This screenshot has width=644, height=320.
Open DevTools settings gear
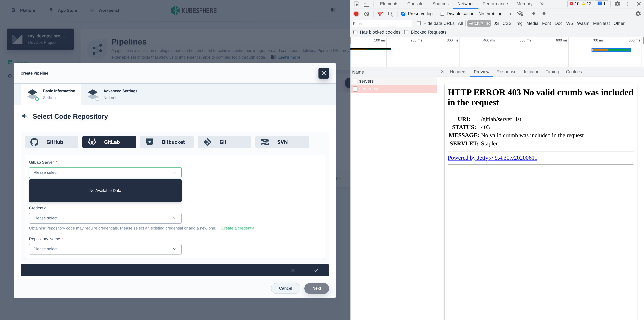click(617, 4)
